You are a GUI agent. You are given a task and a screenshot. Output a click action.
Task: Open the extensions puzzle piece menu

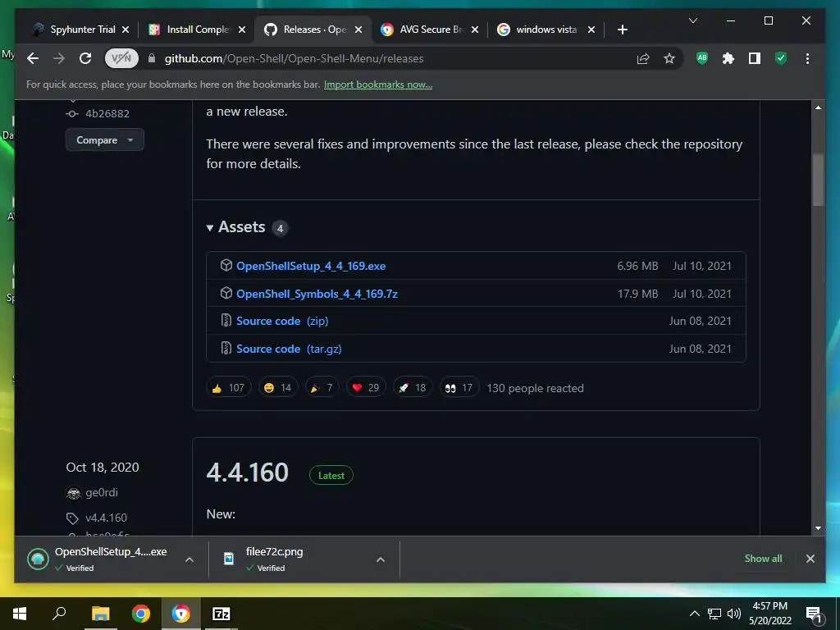pyautogui.click(x=728, y=58)
